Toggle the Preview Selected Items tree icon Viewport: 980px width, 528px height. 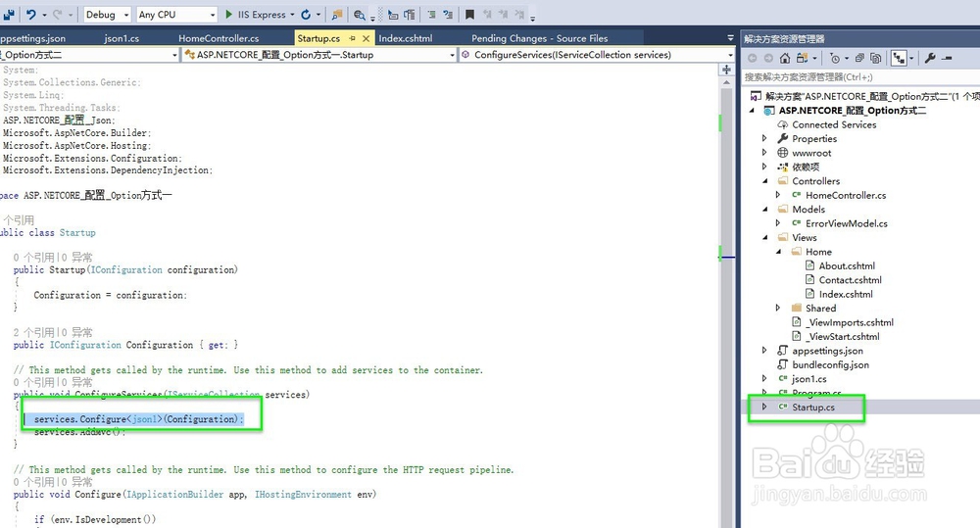click(x=899, y=58)
